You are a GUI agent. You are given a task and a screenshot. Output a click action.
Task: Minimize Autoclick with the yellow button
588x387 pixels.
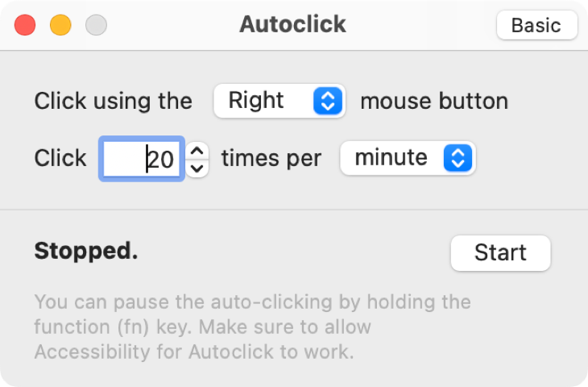click(60, 25)
